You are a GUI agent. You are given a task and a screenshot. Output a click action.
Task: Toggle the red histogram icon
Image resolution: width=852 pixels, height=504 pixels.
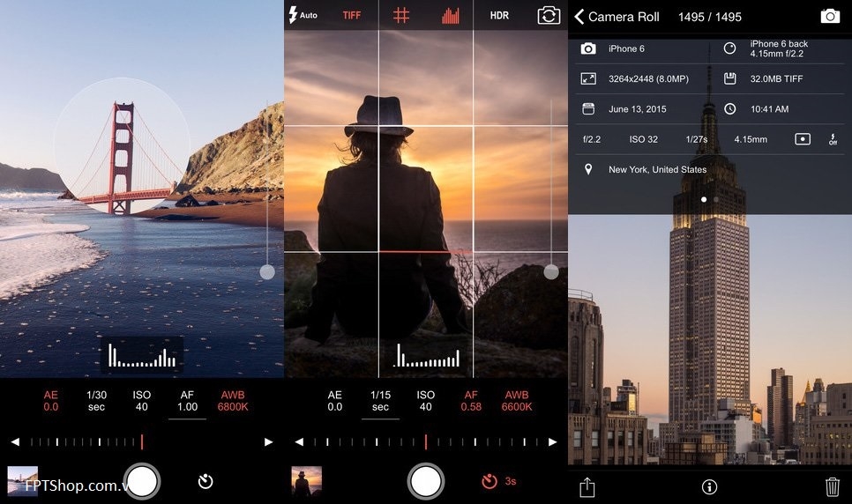(450, 16)
